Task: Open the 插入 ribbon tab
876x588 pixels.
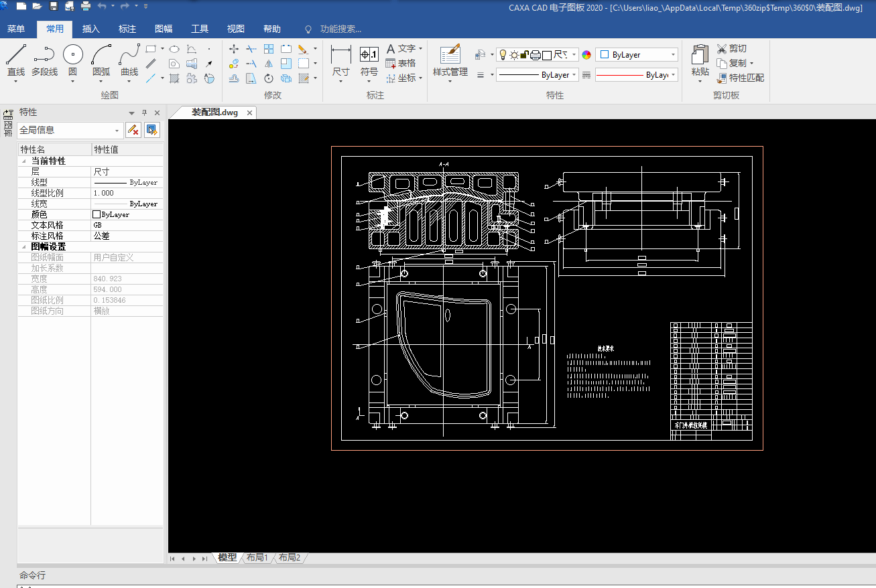Action: pos(91,29)
